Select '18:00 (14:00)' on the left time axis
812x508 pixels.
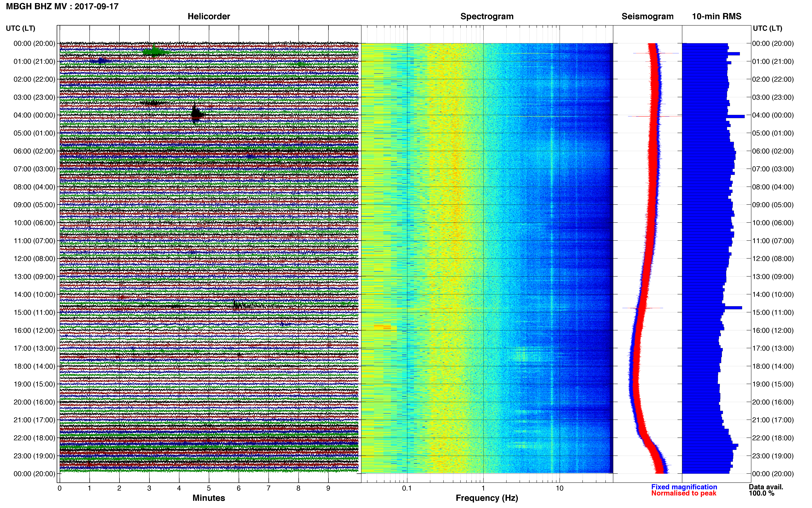pos(34,366)
